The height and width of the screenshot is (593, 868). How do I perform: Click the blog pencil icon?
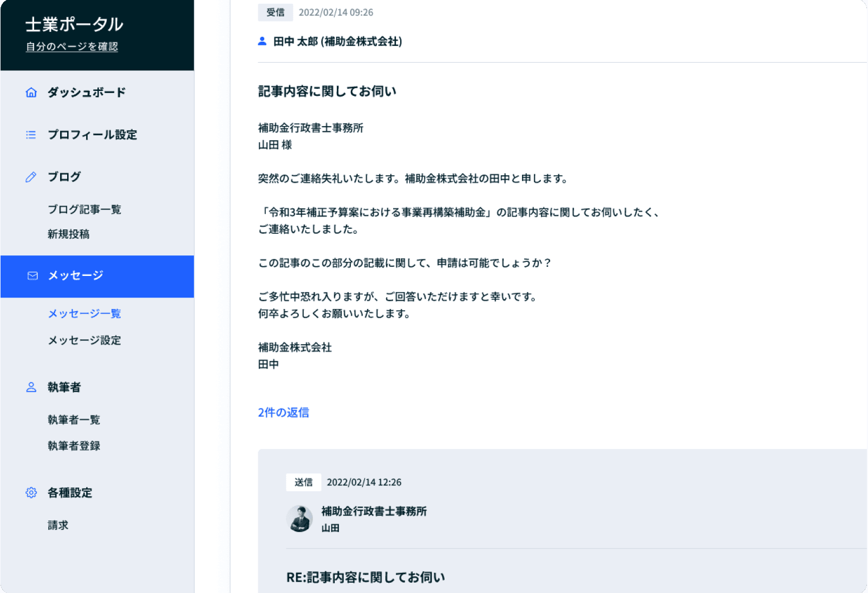(31, 177)
